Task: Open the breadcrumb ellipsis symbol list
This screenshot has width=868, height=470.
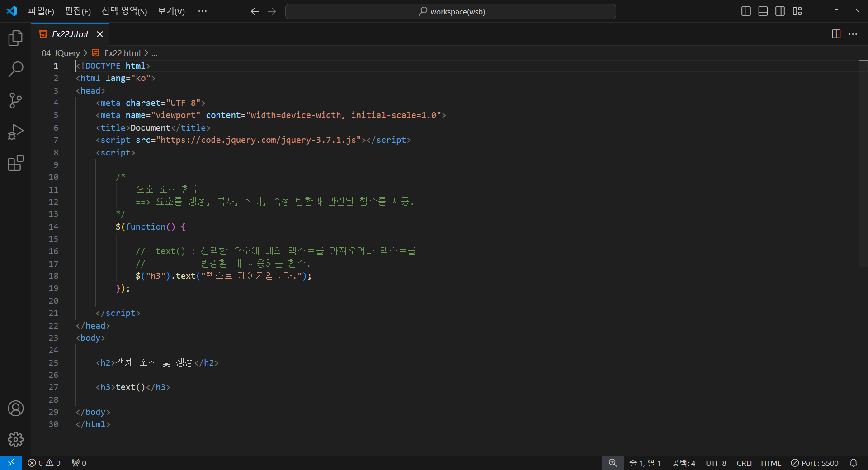Action: pyautogui.click(x=154, y=53)
